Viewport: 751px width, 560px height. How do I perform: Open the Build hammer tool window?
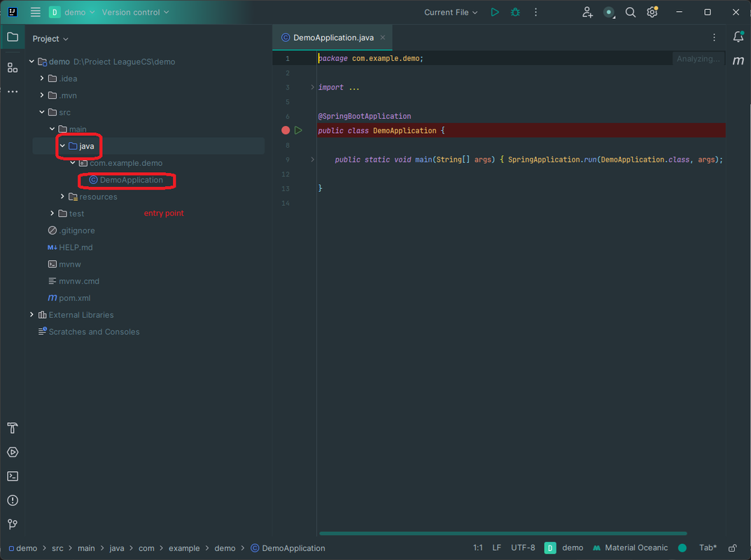pyautogui.click(x=13, y=428)
